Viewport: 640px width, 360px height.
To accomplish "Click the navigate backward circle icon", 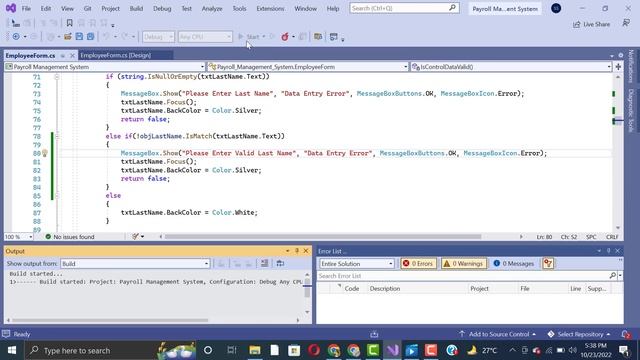I will pos(16,37).
